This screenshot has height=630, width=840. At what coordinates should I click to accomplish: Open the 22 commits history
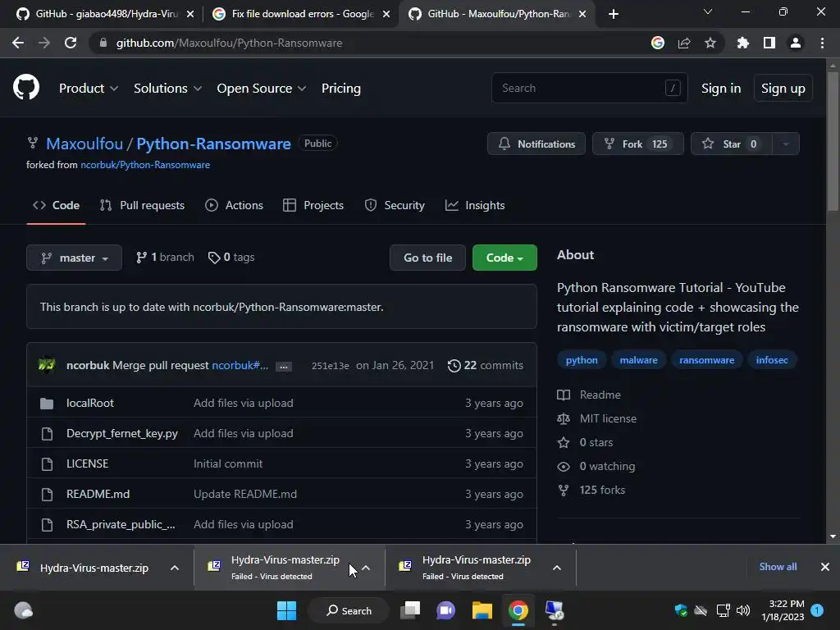pyautogui.click(x=486, y=365)
